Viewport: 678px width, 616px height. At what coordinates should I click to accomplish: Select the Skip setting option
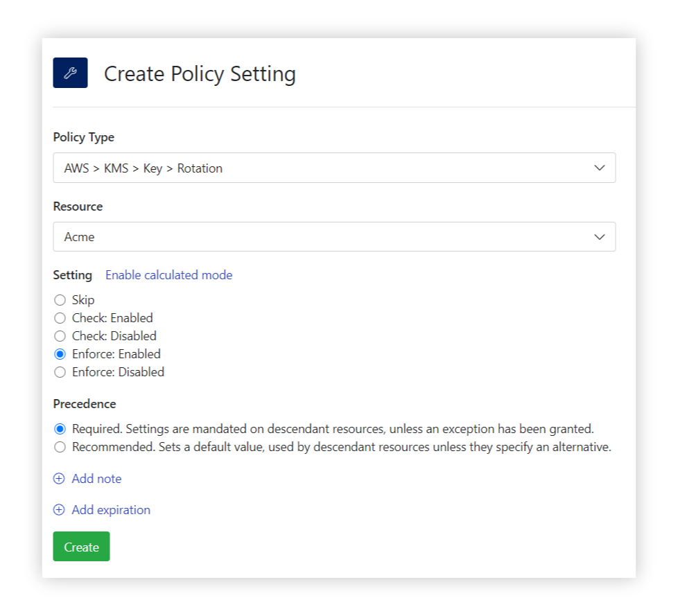(60, 299)
